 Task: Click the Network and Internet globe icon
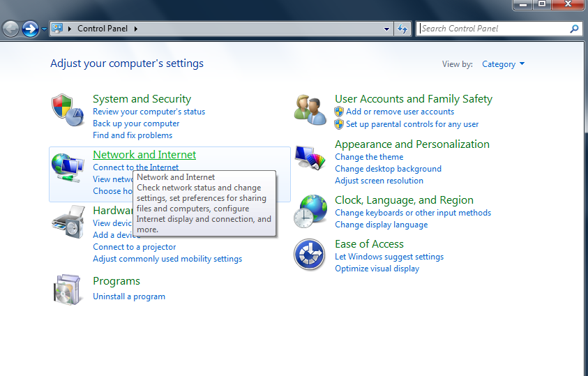coord(68,167)
